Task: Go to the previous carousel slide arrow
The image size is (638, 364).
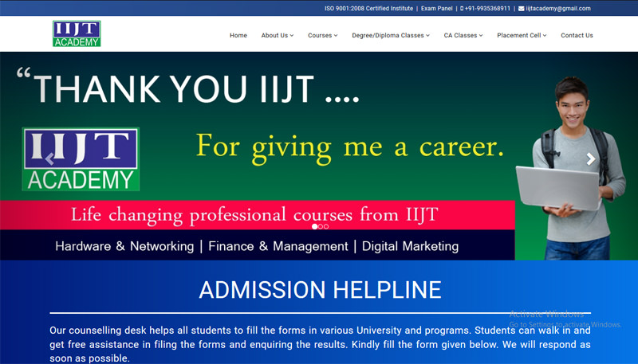Action: pyautogui.click(x=49, y=159)
